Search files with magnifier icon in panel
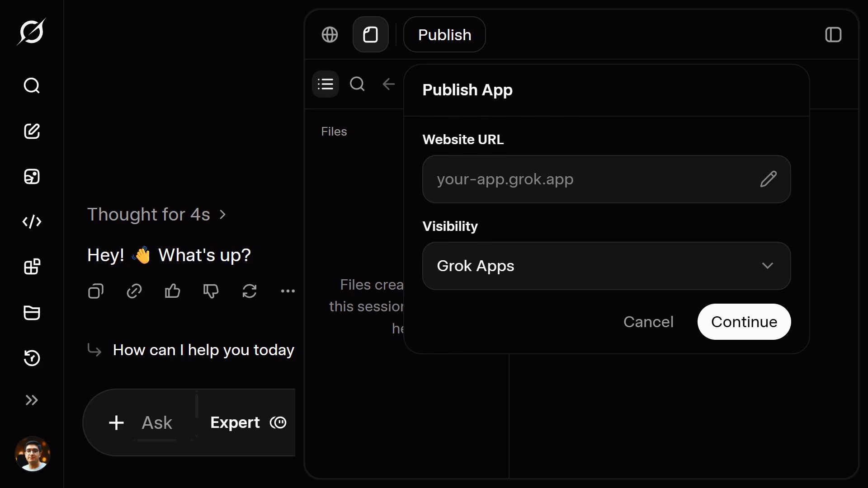The width and height of the screenshot is (868, 488). tap(357, 84)
